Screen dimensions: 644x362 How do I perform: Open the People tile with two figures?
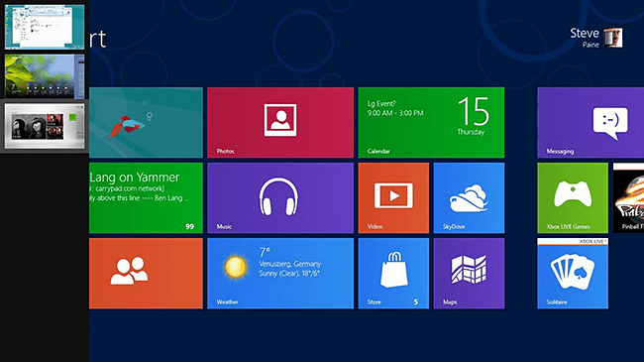tap(146, 273)
